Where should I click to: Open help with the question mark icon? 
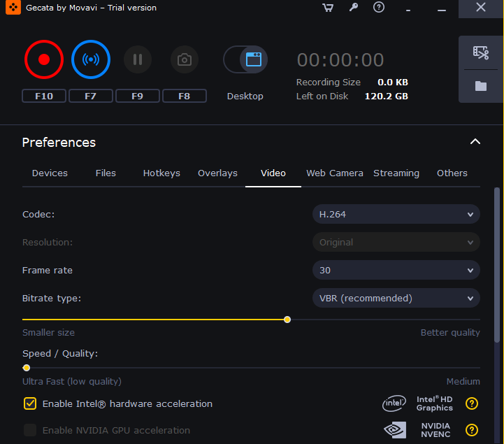coord(379,7)
